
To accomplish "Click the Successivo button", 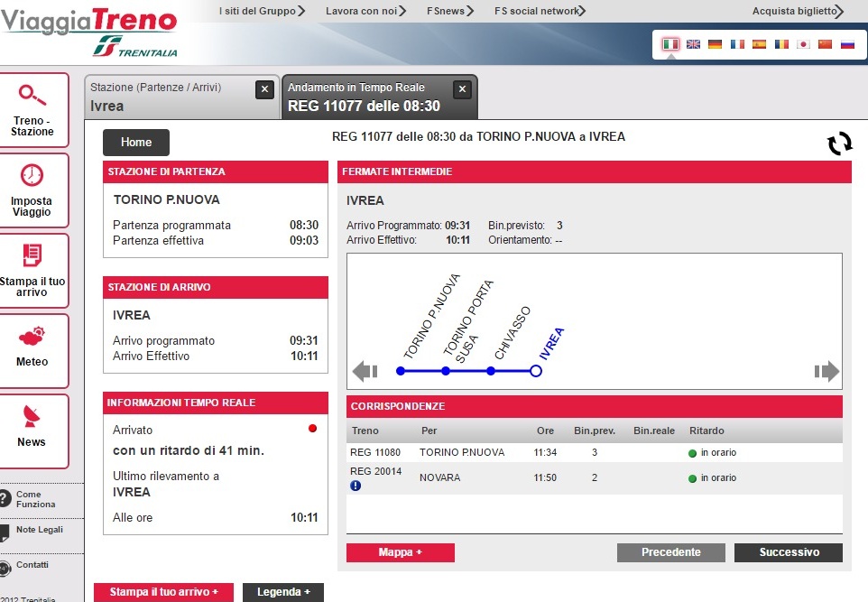I will click(789, 552).
